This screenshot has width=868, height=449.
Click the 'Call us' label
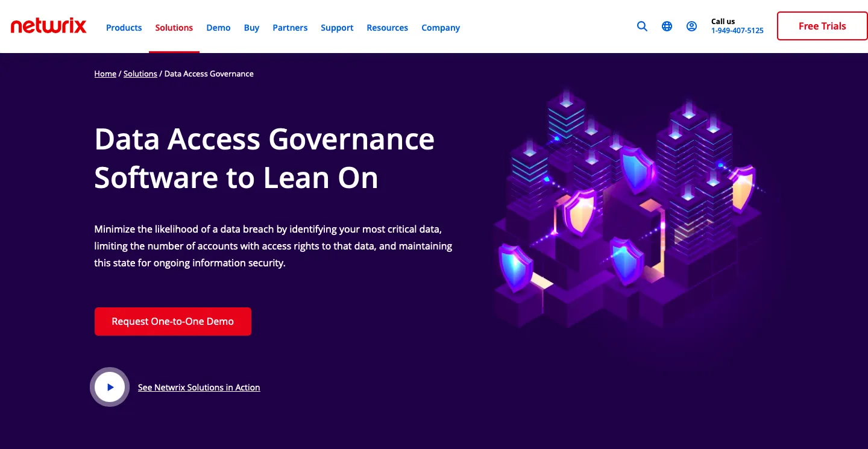[x=723, y=21]
